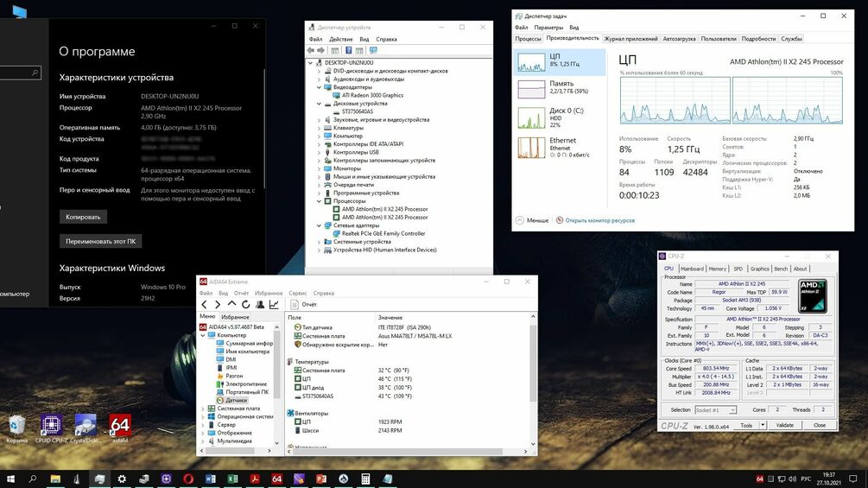Switch to Mainboard tab in CPU-Z
The image size is (868, 488).
click(692, 269)
